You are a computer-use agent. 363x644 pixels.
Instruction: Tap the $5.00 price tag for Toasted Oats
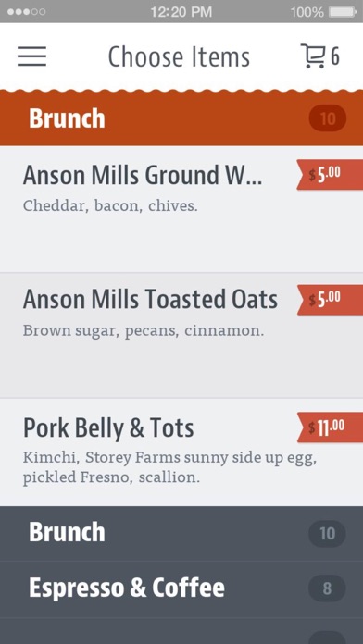pyautogui.click(x=330, y=300)
